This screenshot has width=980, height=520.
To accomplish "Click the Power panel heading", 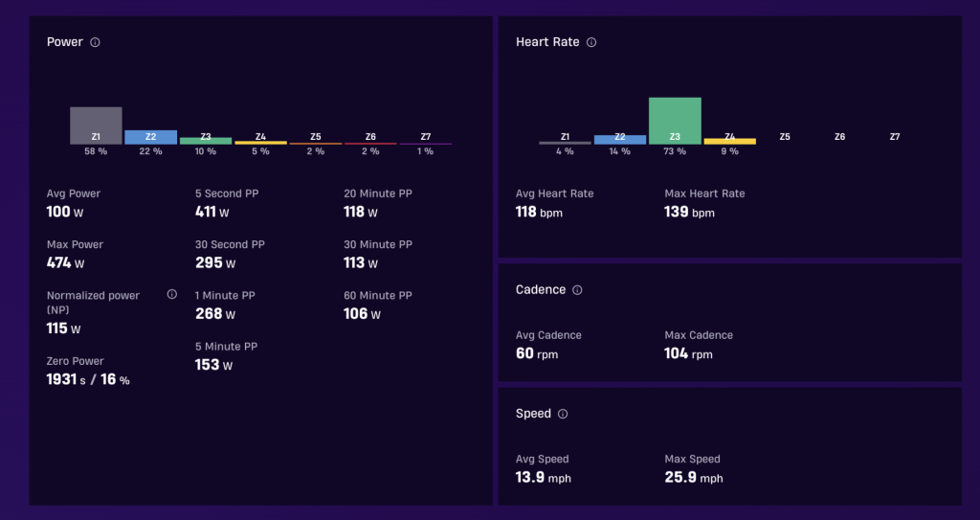I will point(65,42).
